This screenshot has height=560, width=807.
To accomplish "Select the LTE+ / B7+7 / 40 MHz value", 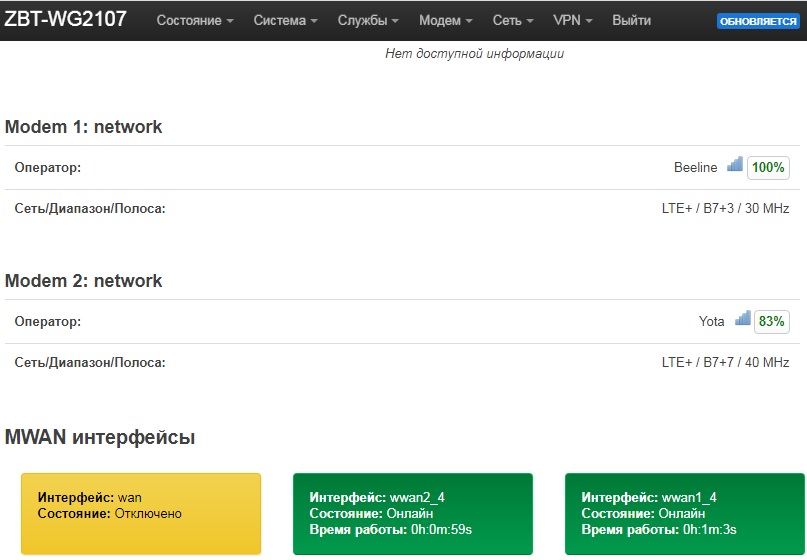I will pyautogui.click(x=725, y=362).
